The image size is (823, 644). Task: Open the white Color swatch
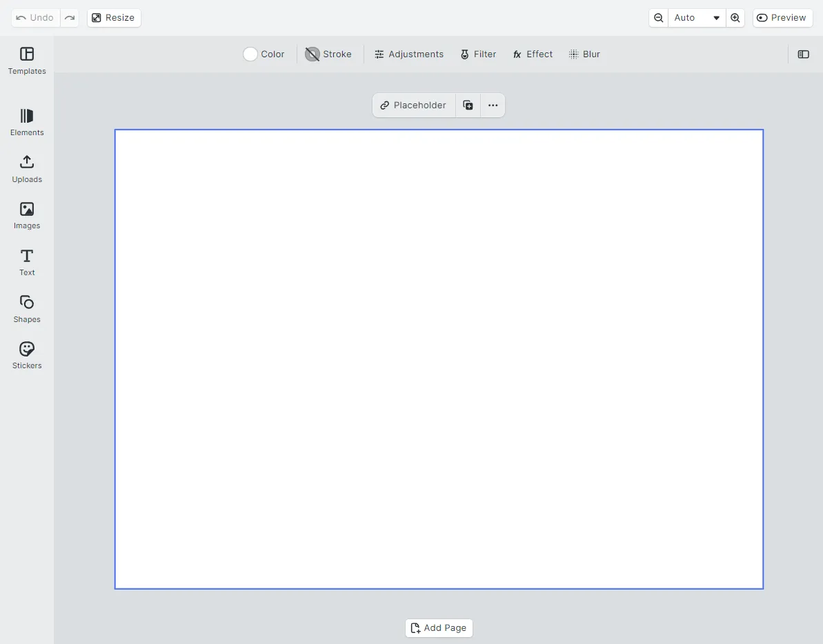pyautogui.click(x=250, y=54)
